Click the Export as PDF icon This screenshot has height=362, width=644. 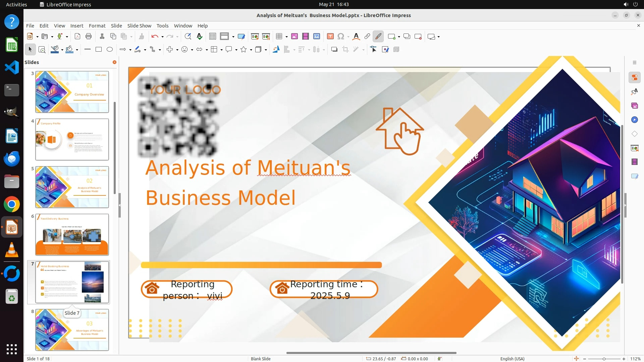point(77,37)
